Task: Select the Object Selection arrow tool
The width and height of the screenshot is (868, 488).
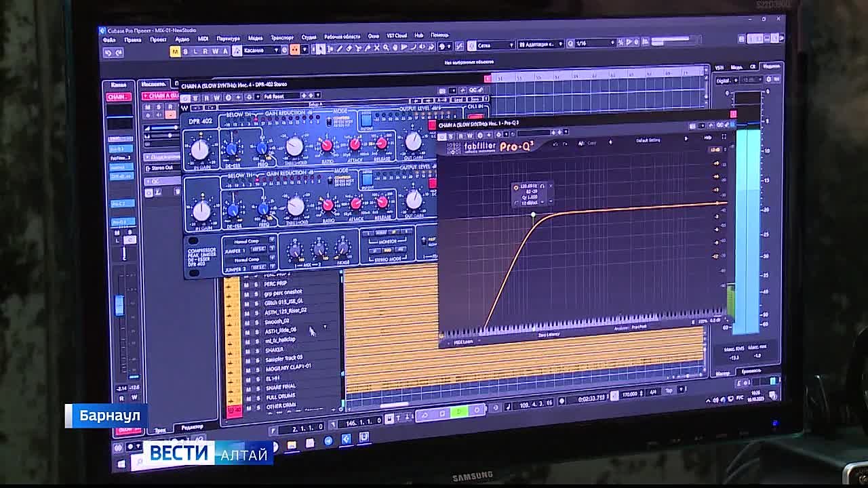Action: [319, 48]
